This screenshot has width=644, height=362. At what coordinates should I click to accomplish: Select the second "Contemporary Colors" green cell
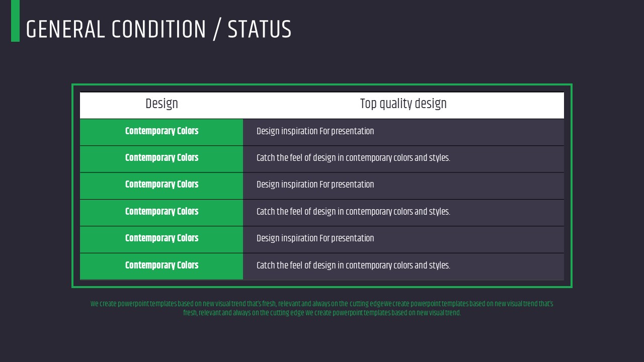point(162,158)
